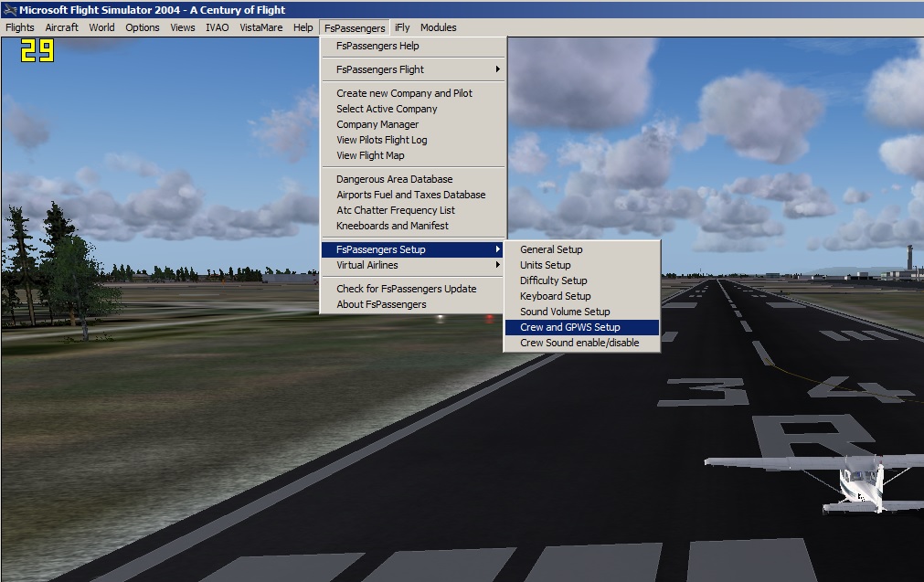The image size is (924, 582).
Task: Click the yellow 29 frame counter
Action: point(37,50)
